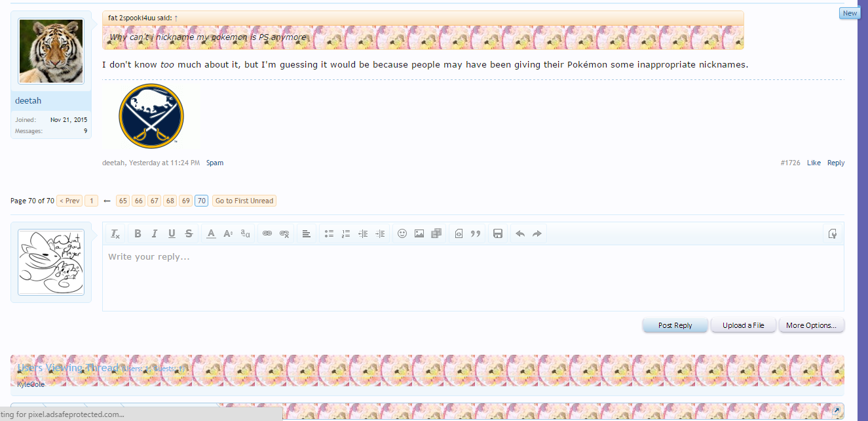Toggle bold formatting in reply editor

(138, 233)
